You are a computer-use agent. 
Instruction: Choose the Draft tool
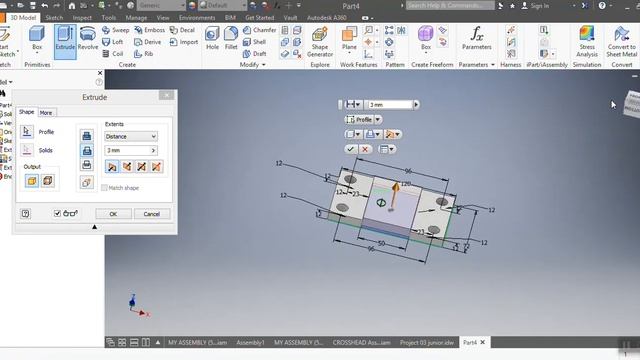tap(255, 53)
